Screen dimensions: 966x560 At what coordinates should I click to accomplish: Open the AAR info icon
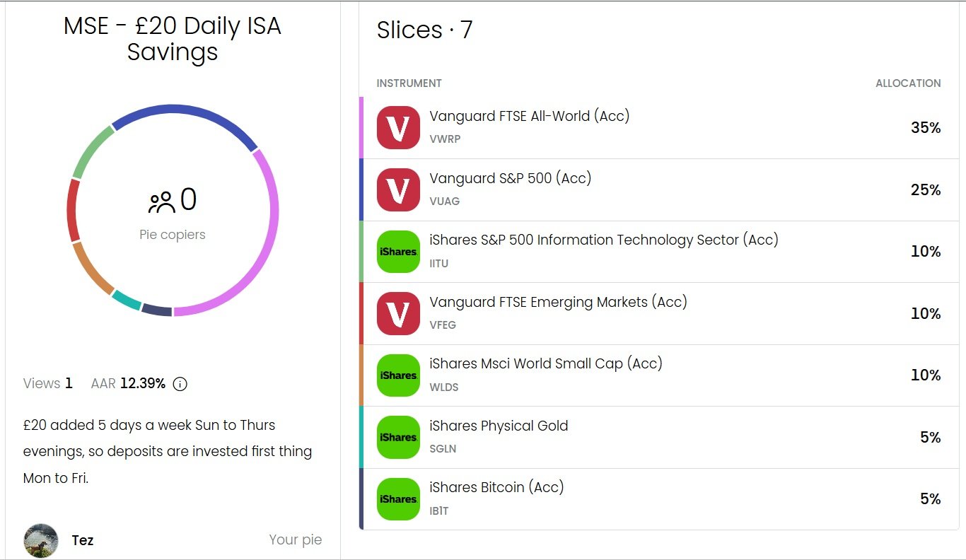180,384
